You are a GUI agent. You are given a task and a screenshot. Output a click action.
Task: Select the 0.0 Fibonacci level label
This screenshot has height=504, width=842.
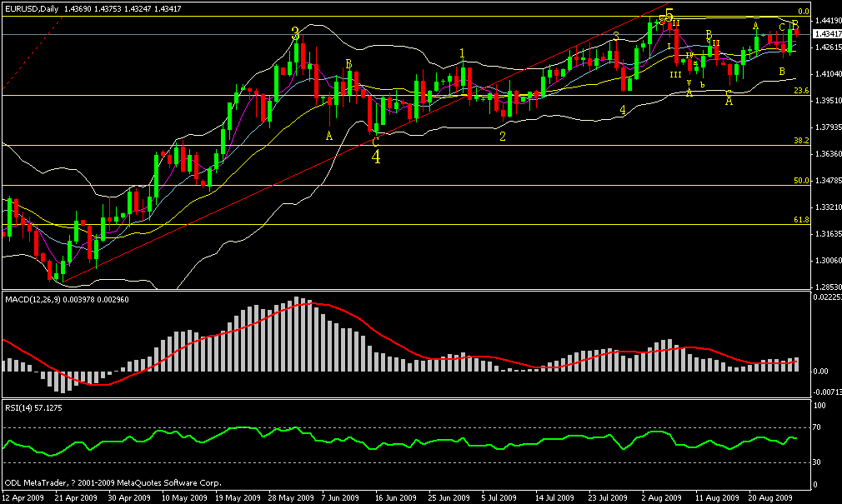(x=804, y=12)
